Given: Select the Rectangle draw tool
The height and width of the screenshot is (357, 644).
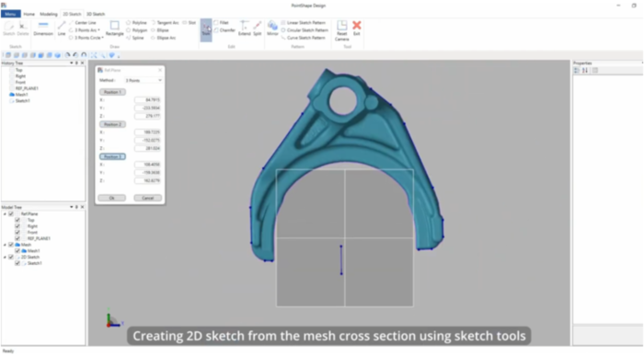Looking at the screenshot, I should (x=115, y=29).
